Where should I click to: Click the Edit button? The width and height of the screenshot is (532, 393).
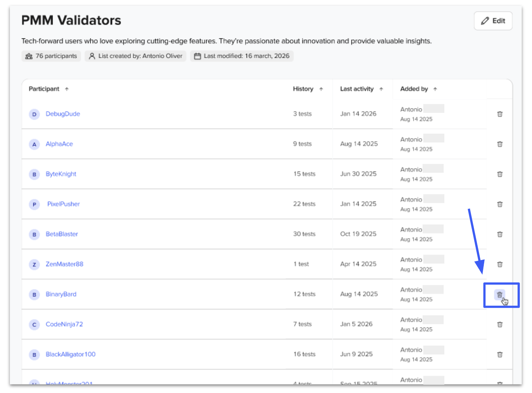493,21
